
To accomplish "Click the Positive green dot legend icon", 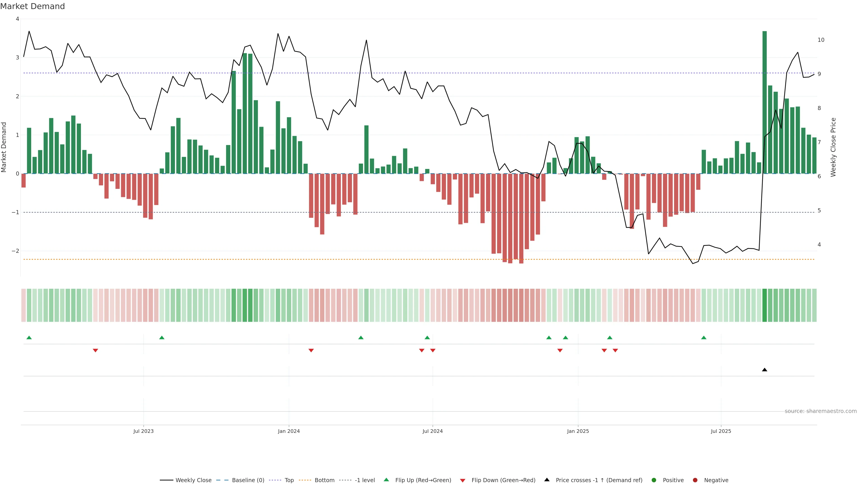I will (x=654, y=480).
